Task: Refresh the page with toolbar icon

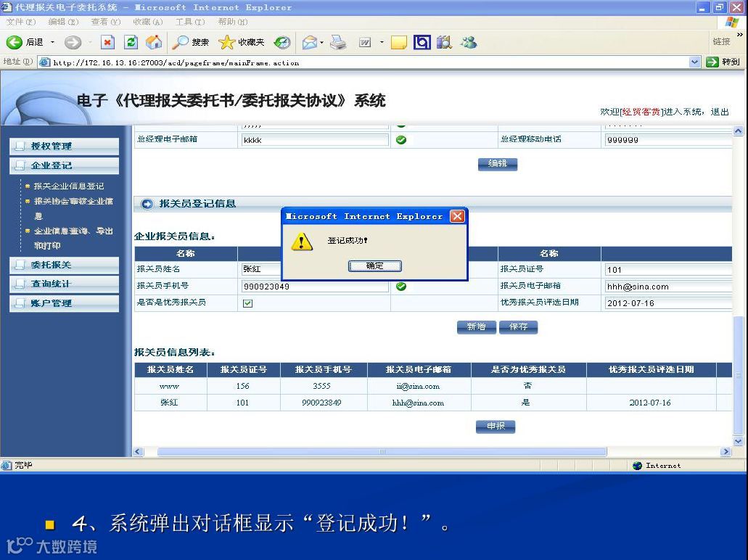Action: (131, 43)
